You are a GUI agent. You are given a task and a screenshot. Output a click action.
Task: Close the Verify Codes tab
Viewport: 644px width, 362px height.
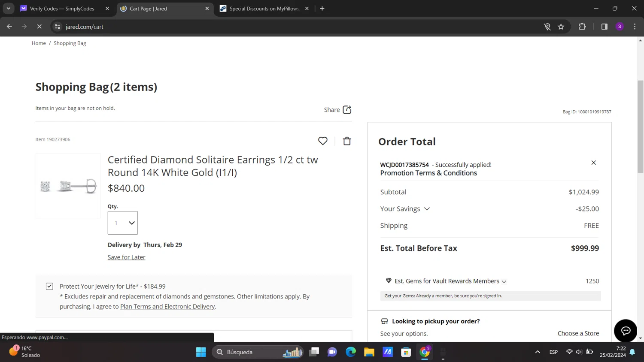click(x=107, y=9)
